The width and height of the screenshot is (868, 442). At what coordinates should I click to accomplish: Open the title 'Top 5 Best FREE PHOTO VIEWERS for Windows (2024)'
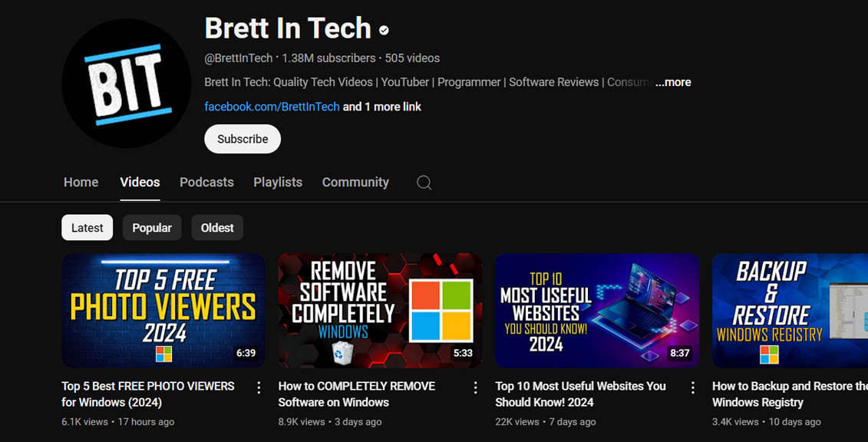(148, 394)
